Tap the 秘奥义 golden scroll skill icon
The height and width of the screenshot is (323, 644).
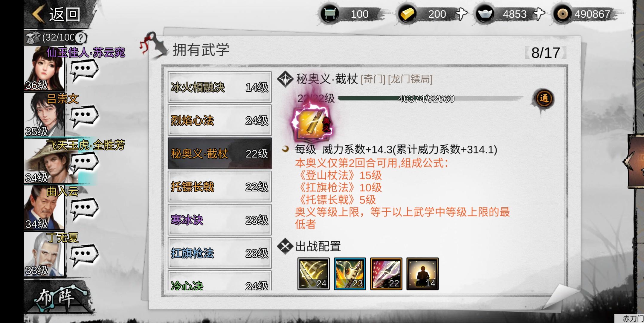pyautogui.click(x=312, y=124)
